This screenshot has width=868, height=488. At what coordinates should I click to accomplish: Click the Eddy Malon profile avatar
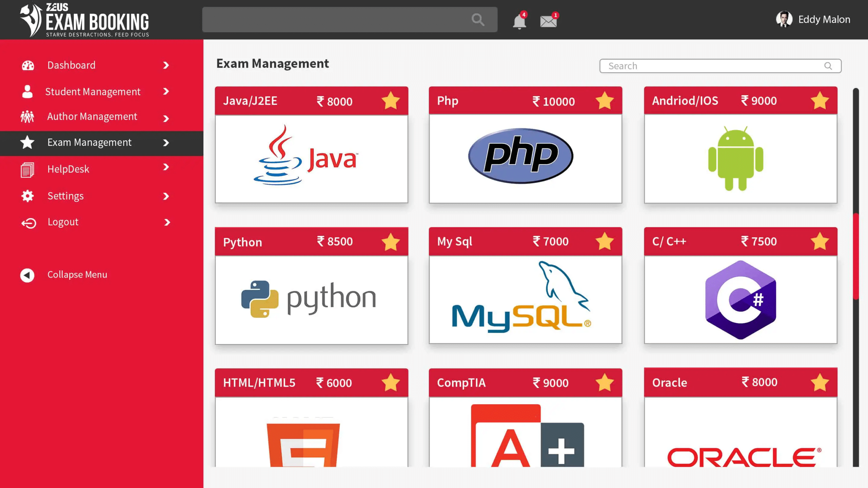click(784, 19)
